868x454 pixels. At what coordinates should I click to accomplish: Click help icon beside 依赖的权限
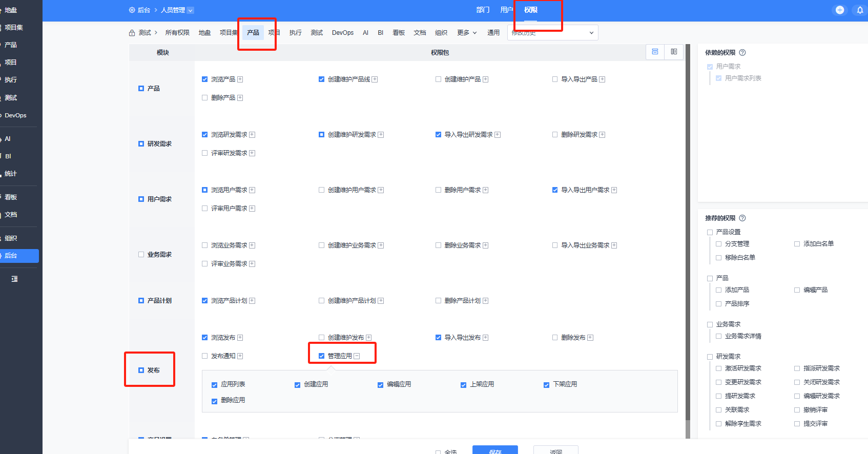tap(742, 53)
